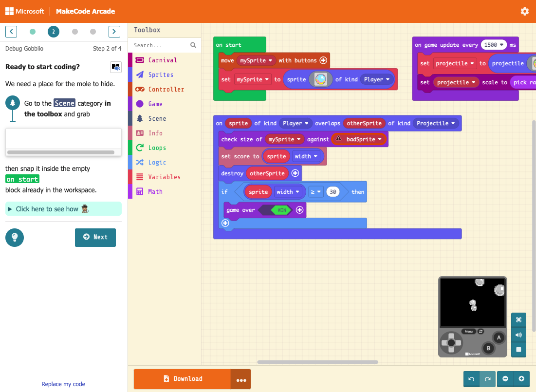Toggle the tutorial read-aloud icon

pos(116,67)
